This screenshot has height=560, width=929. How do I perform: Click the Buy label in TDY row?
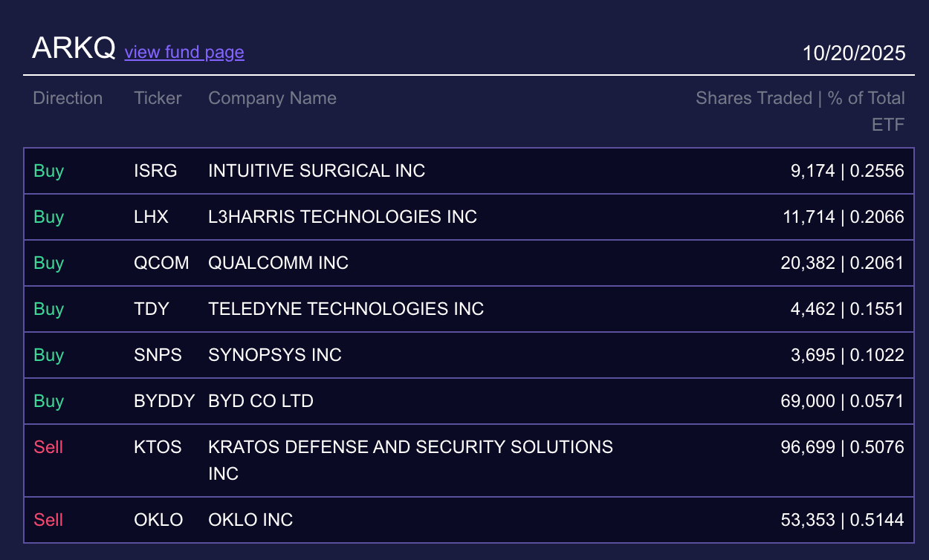[49, 309]
